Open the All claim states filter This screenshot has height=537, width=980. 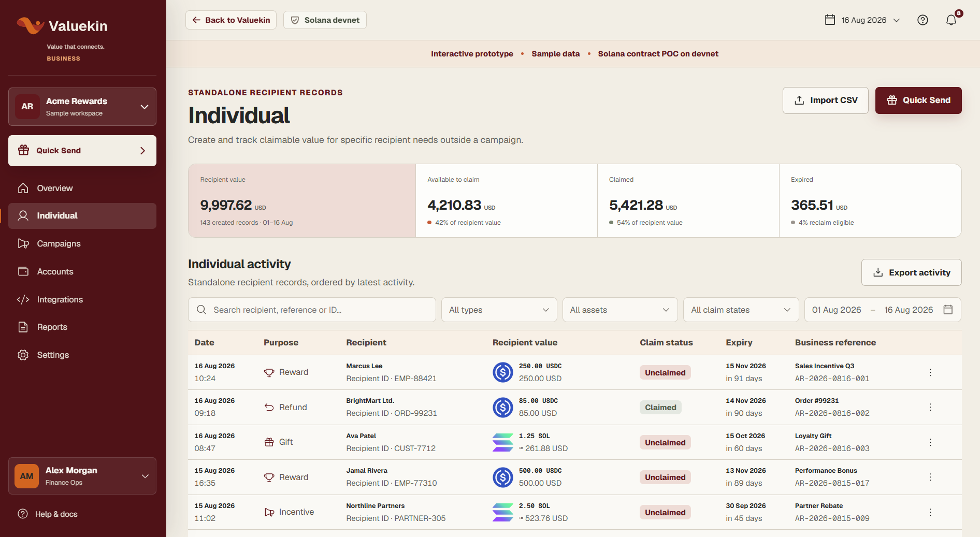[741, 310]
